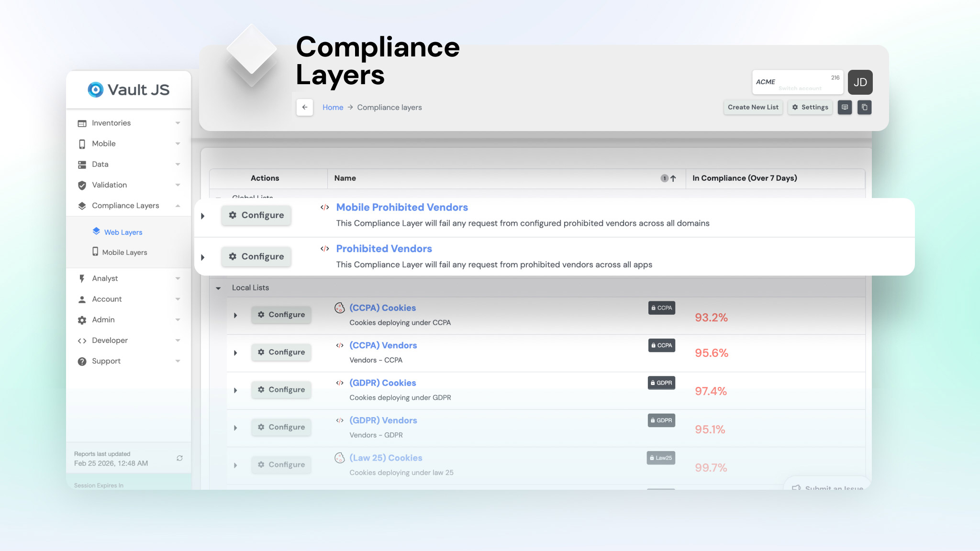Sort by the Name column arrow

[673, 178]
